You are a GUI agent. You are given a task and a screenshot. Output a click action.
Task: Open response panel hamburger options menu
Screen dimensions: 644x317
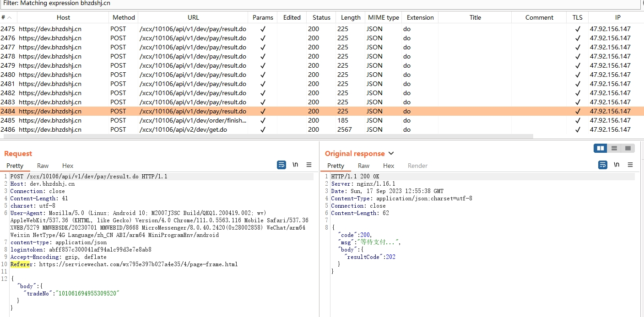tap(630, 165)
